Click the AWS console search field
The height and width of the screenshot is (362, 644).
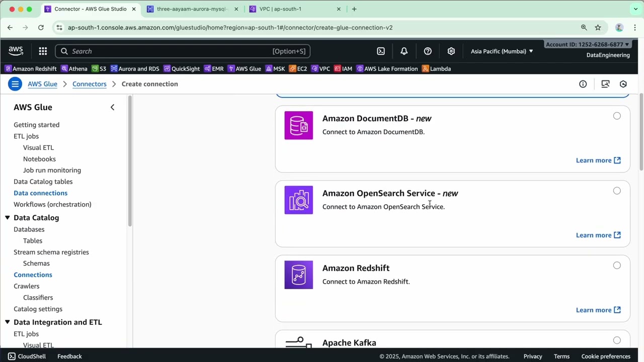[183, 51]
